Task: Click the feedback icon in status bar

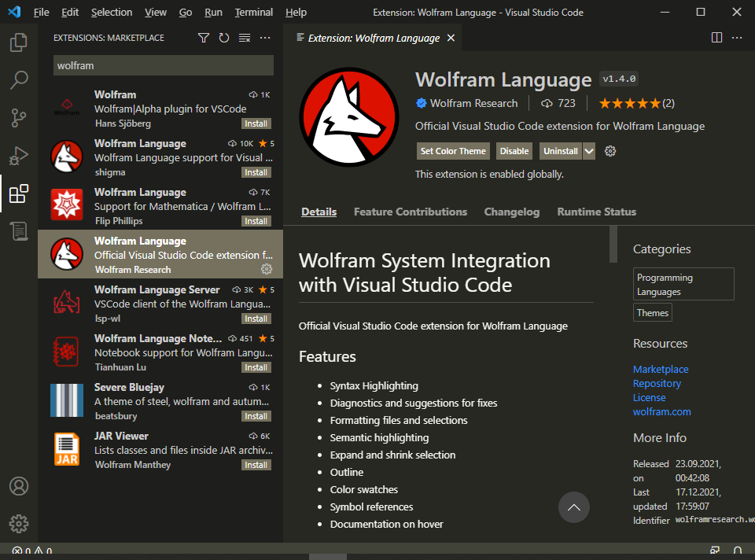Action: pyautogui.click(x=715, y=551)
